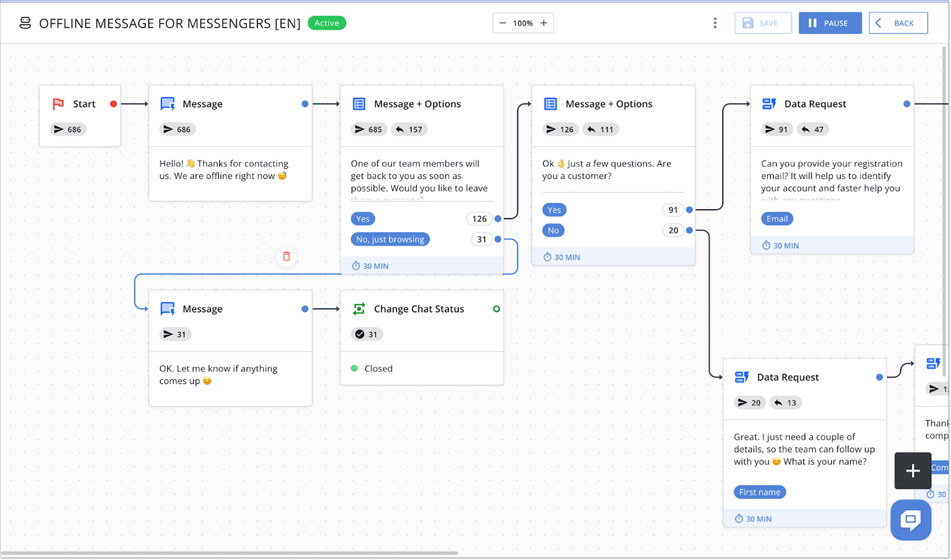The width and height of the screenshot is (951, 560).
Task: Click the list icon of first Message + Options node
Action: click(x=359, y=104)
